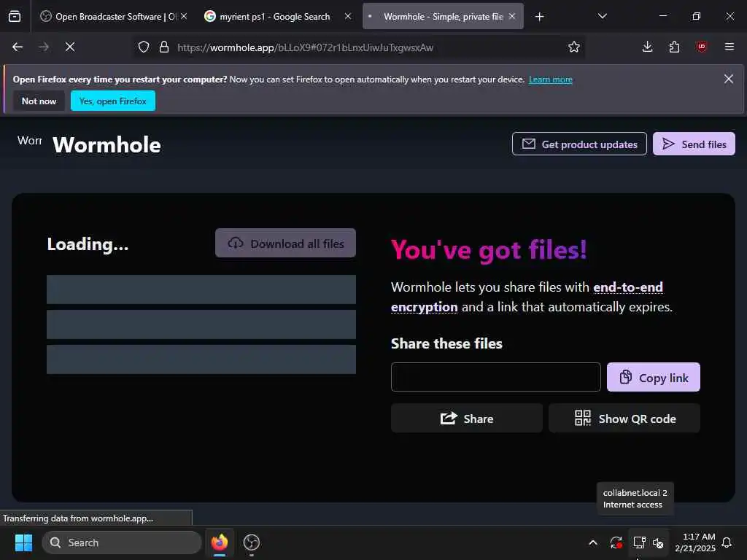Close the Google Search tab

348,16
